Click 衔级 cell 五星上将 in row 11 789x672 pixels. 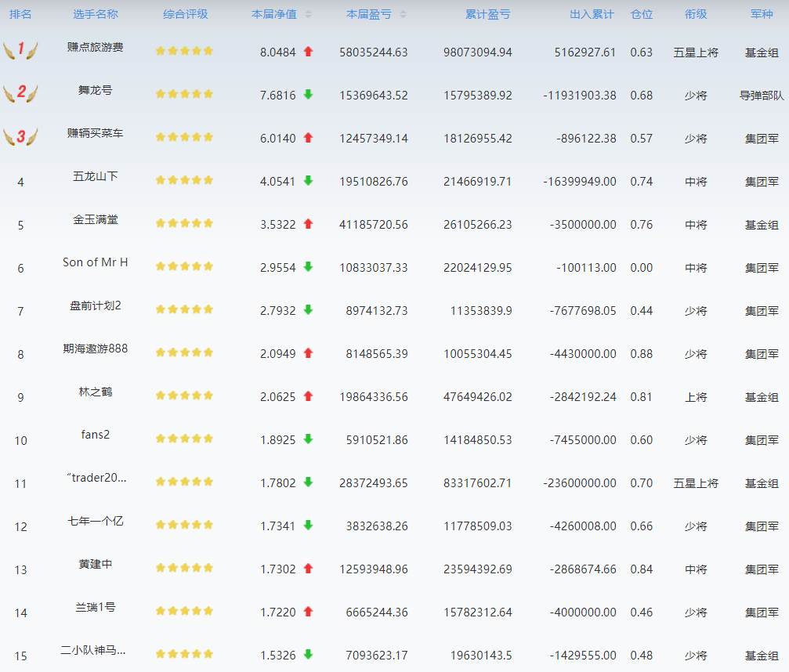[x=696, y=483]
